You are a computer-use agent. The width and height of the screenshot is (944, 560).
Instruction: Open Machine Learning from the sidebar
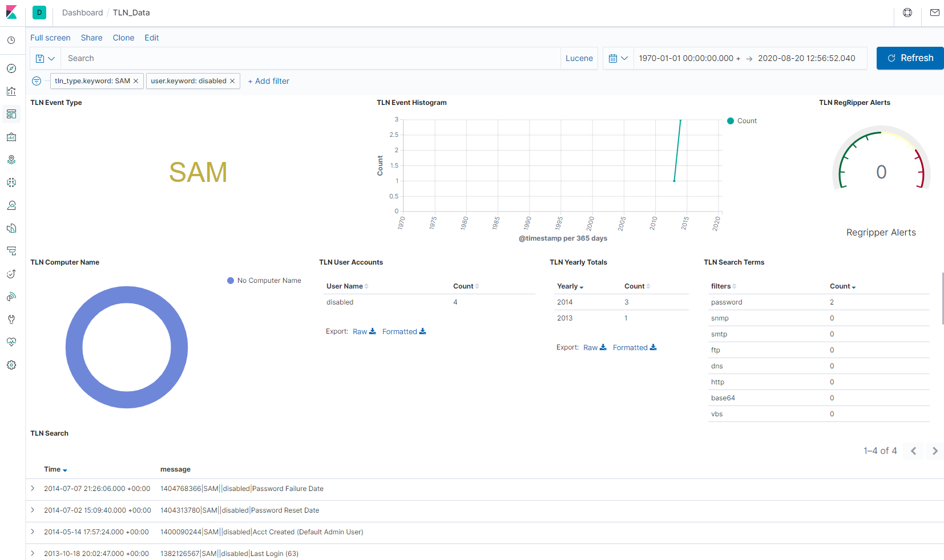[x=11, y=182]
